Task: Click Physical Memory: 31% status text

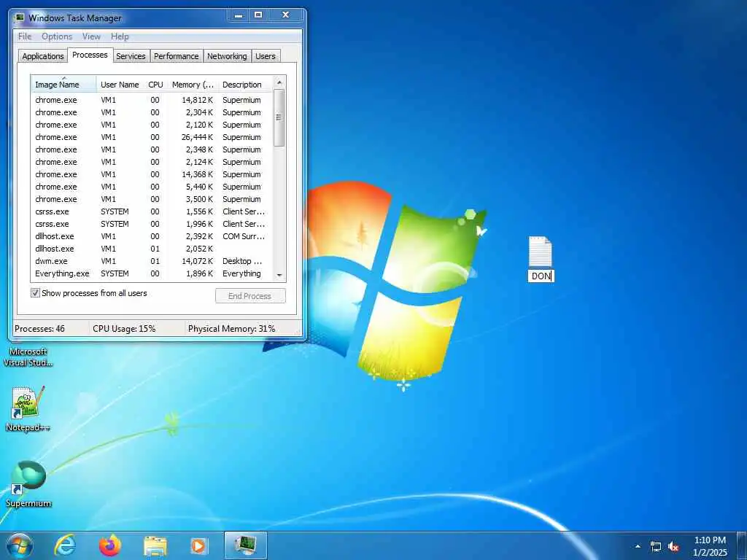Action: click(231, 329)
